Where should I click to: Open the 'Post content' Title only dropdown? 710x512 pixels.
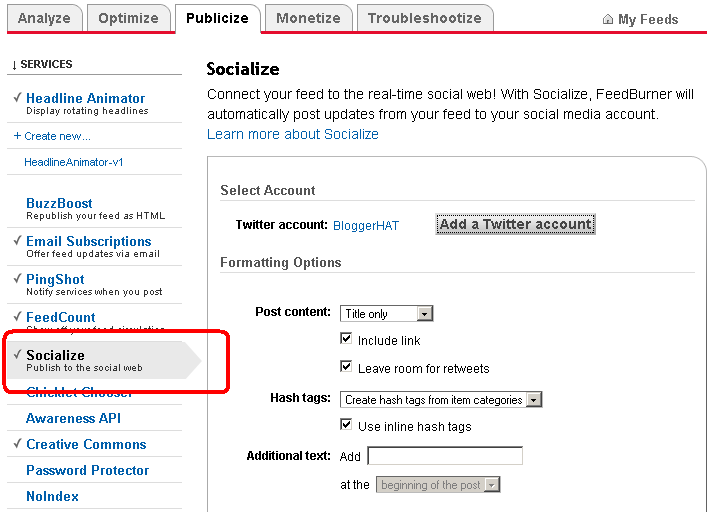coord(386,314)
